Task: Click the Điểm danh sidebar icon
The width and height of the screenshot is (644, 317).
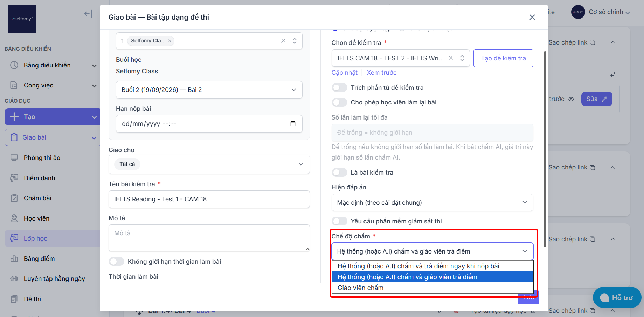Action: pyautogui.click(x=14, y=178)
